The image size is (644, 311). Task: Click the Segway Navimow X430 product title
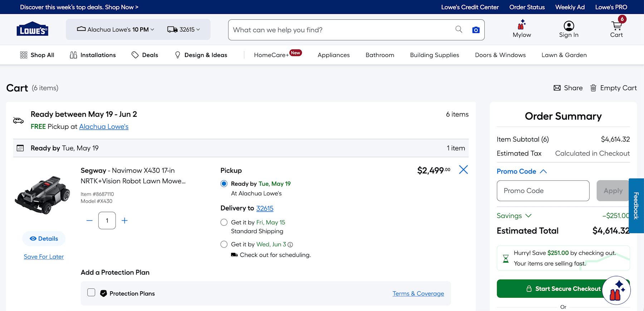click(x=133, y=176)
